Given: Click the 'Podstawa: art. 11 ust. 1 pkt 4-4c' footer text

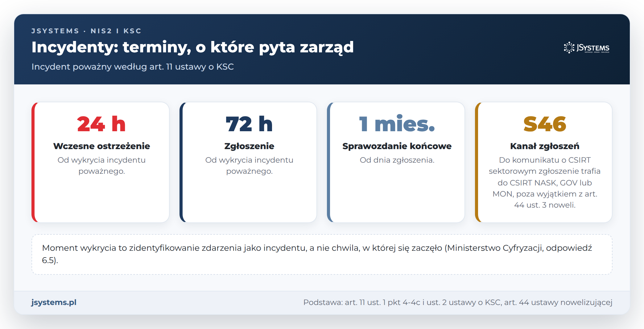Looking at the screenshot, I should (458, 302).
